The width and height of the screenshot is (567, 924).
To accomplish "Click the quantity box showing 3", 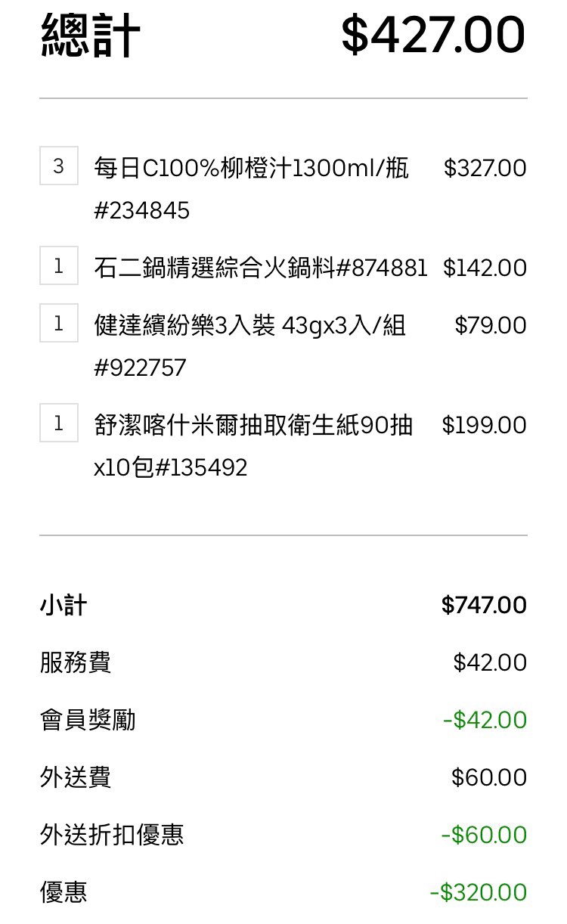I will (59, 166).
